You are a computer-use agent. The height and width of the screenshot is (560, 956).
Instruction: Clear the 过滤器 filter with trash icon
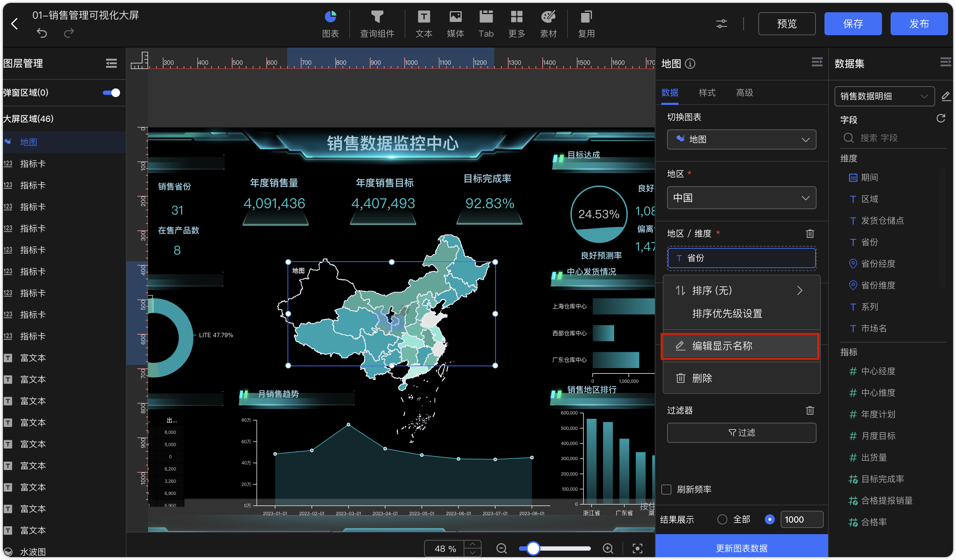(810, 410)
